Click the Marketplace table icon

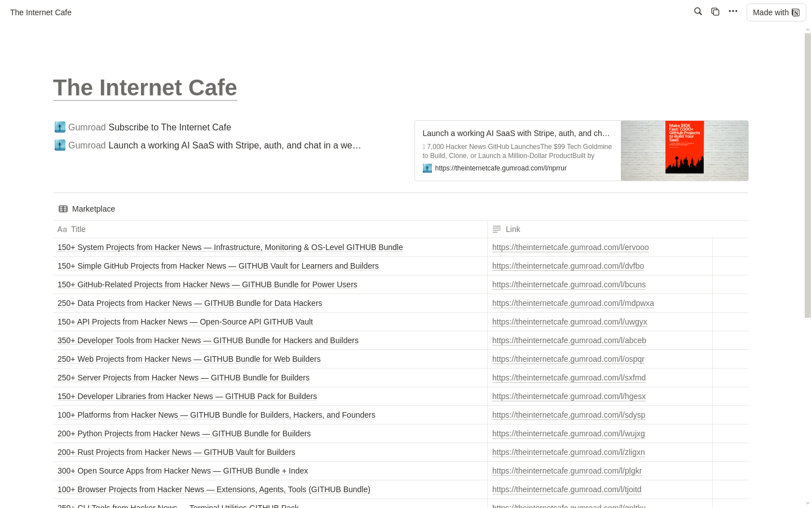[x=63, y=209]
